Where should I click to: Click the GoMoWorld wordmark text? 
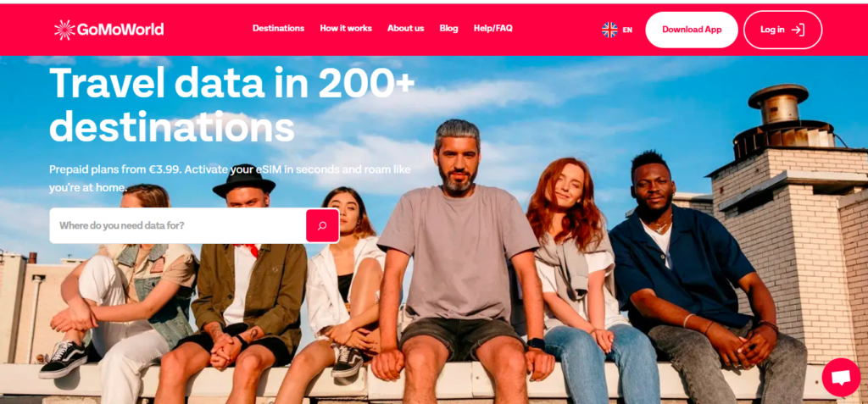(120, 30)
